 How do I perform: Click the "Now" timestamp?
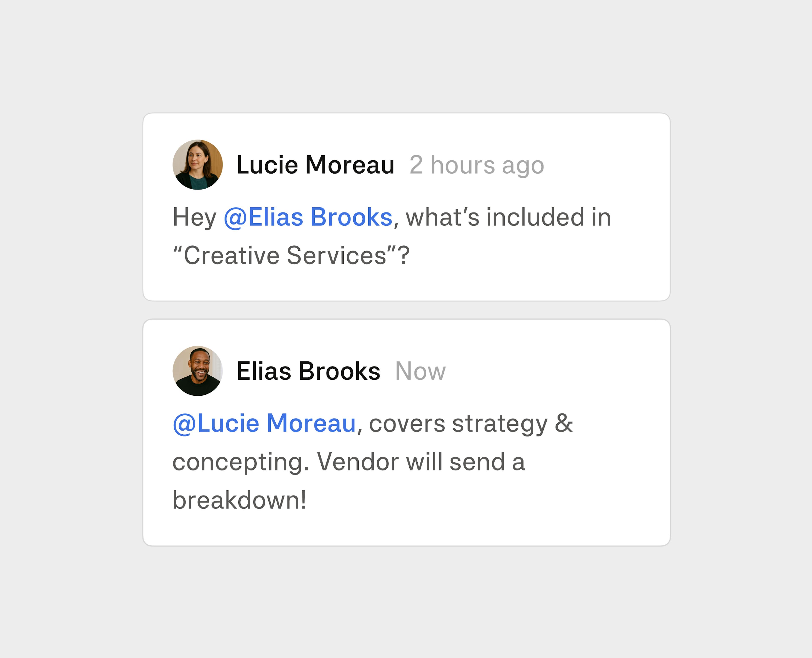tap(420, 371)
